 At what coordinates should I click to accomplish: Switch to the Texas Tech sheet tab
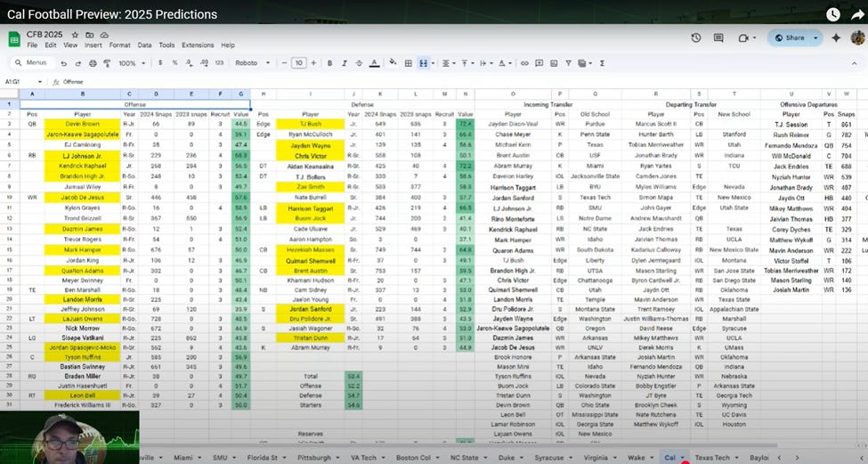(712, 458)
